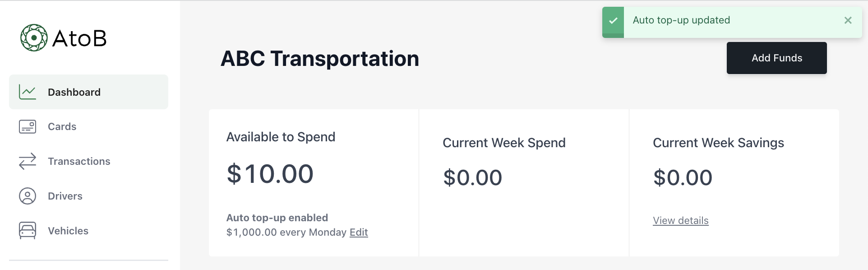Click the Add Funds button
The image size is (868, 270).
776,58
